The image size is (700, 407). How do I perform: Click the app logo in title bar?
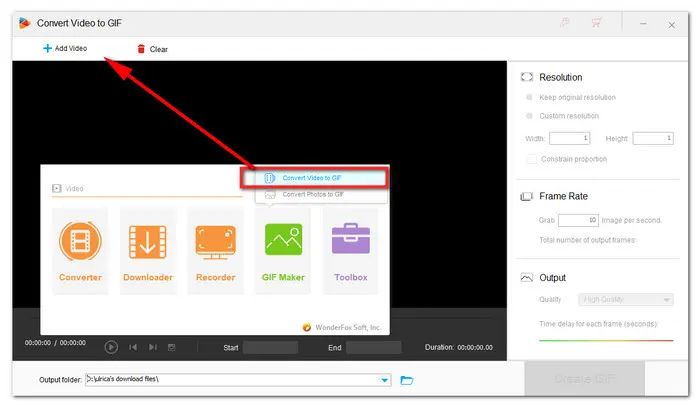pos(25,23)
